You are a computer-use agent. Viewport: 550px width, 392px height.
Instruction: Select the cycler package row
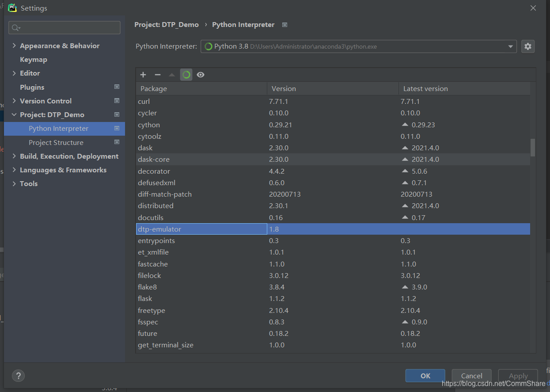click(333, 113)
